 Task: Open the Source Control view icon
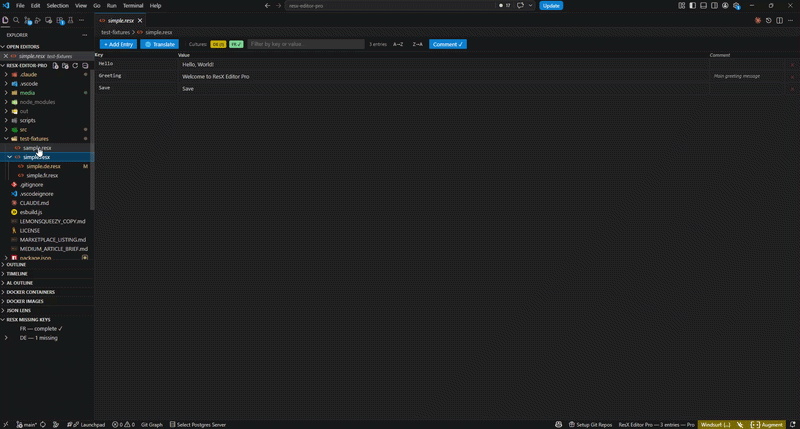pos(27,20)
